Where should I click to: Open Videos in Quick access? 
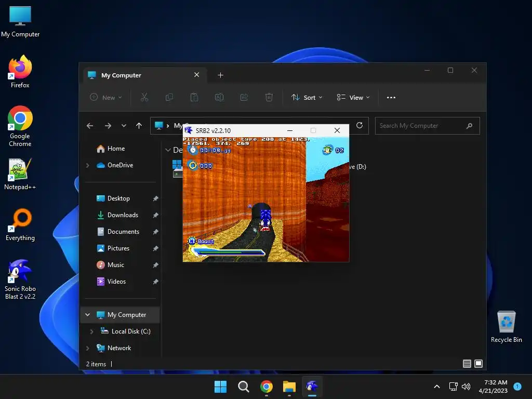click(x=116, y=282)
